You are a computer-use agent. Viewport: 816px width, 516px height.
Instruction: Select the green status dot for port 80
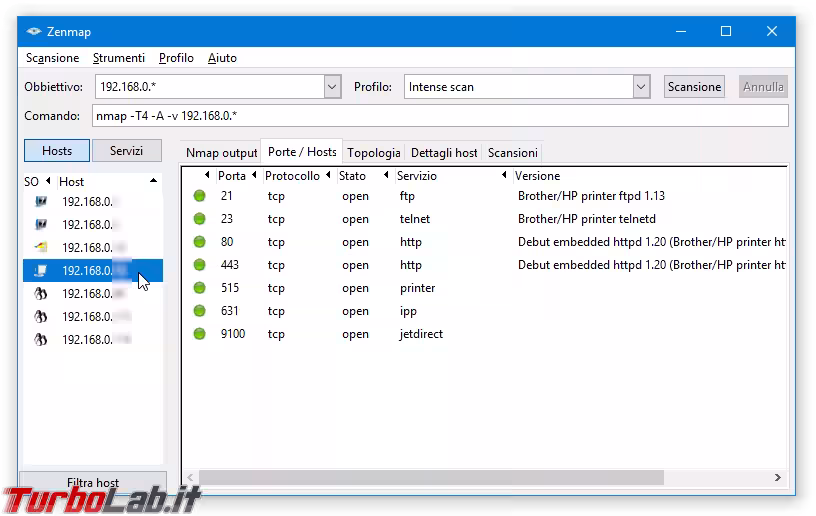(199, 241)
